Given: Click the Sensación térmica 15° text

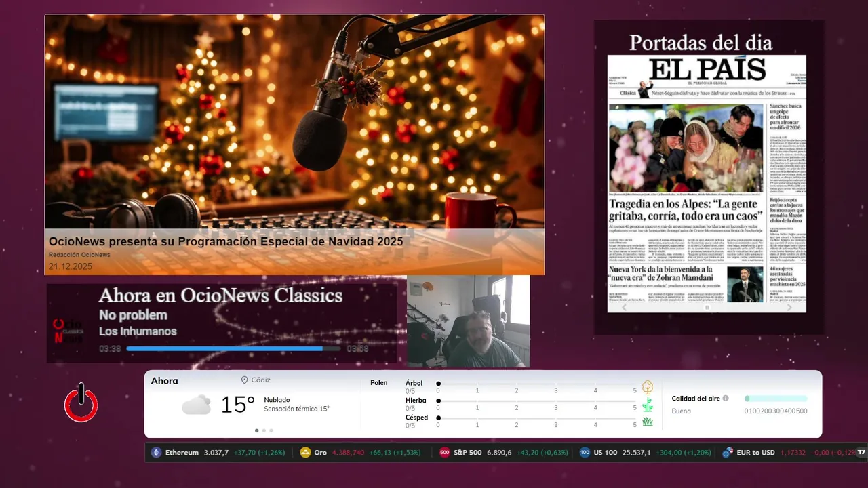Looking at the screenshot, I should [296, 409].
